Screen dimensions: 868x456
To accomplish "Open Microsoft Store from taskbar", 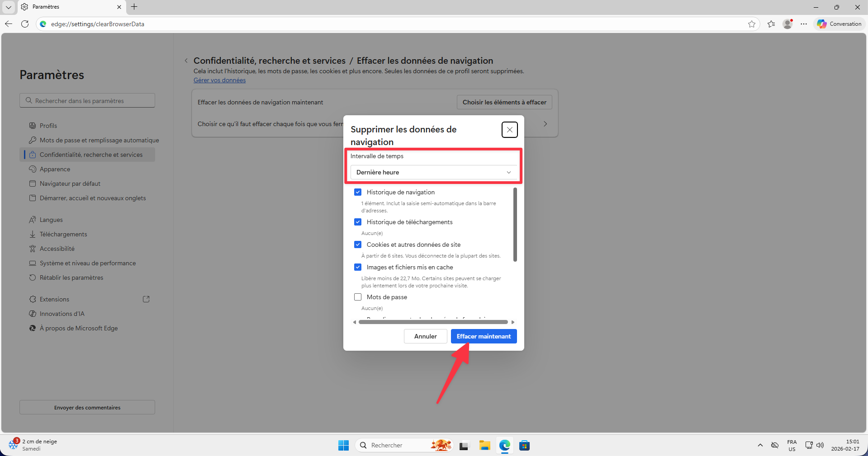I will [x=525, y=445].
